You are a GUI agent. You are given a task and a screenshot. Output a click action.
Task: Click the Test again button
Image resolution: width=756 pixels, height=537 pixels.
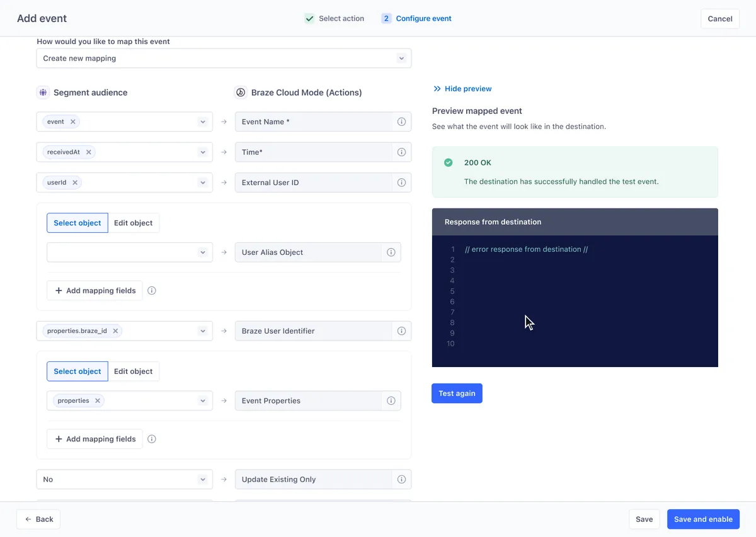[x=457, y=393]
